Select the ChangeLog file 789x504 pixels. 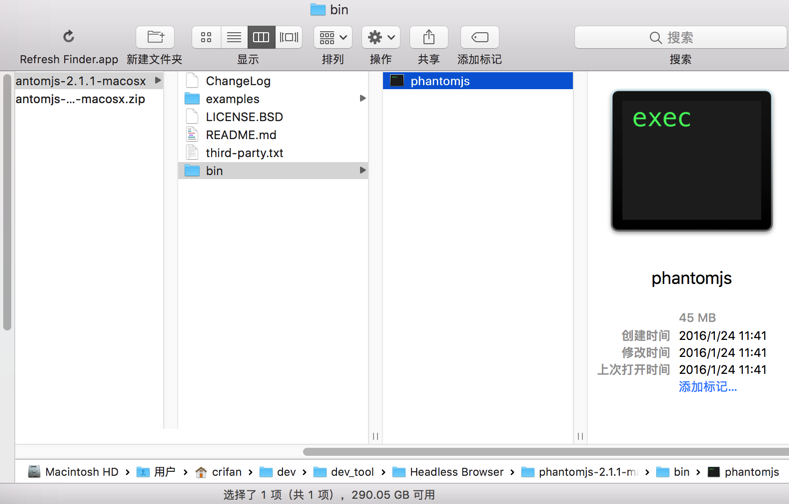[x=273, y=81]
